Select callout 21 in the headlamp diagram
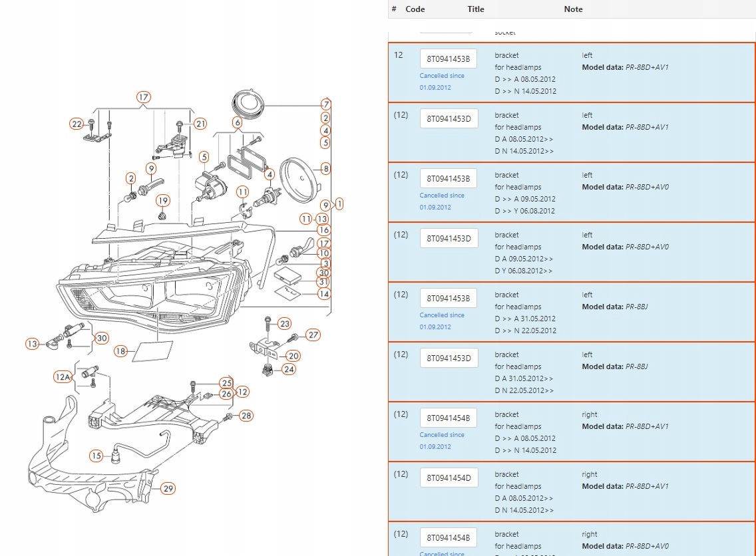Viewport: 756px width, 556px height. point(200,124)
